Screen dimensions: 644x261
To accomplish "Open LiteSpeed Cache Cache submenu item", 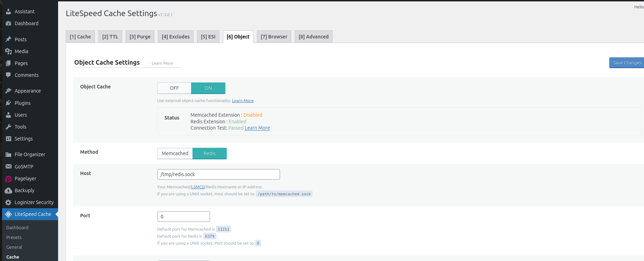I will [13, 257].
